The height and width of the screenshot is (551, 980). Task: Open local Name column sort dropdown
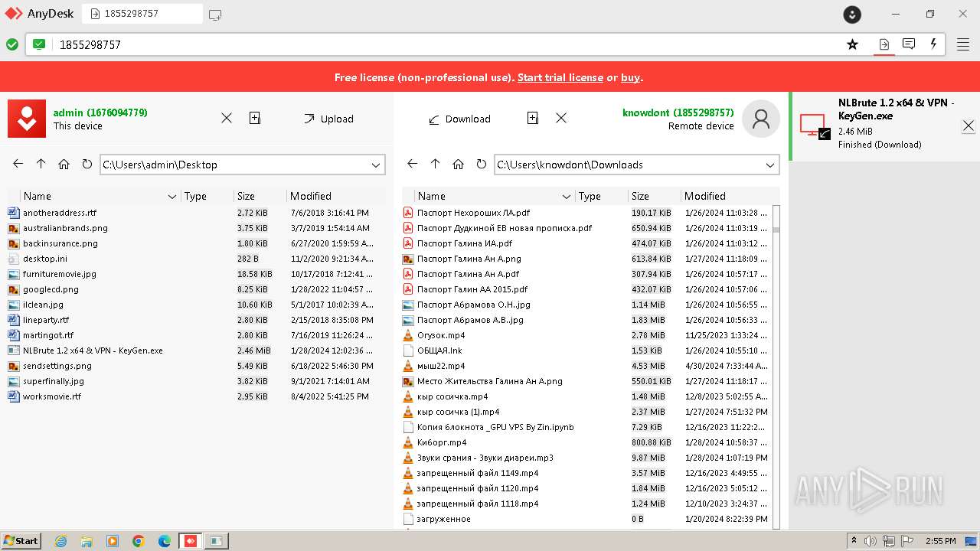[x=171, y=197]
